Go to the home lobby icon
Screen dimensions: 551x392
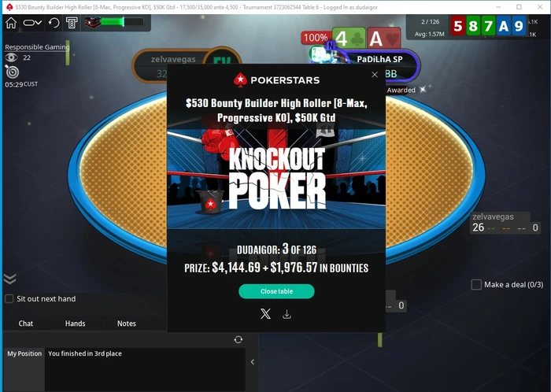coord(11,23)
